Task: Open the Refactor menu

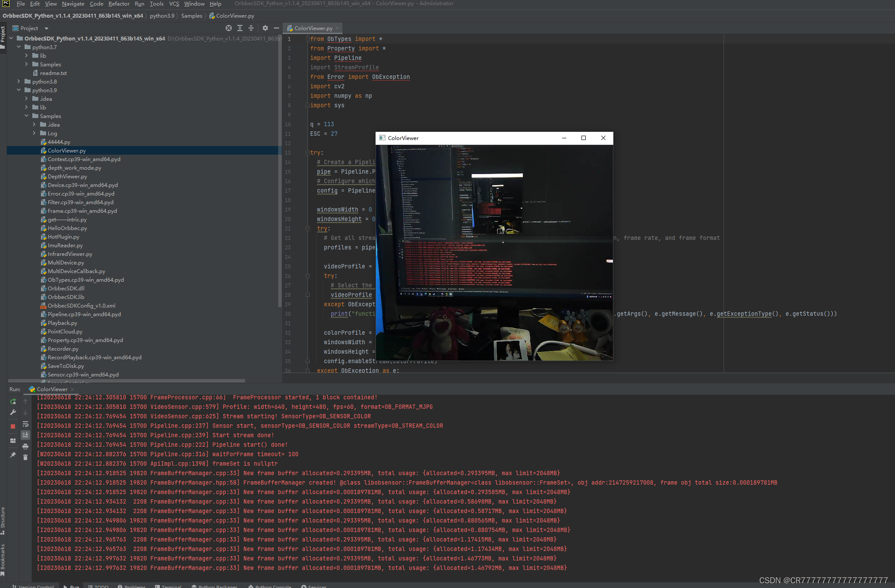Action: coord(119,4)
